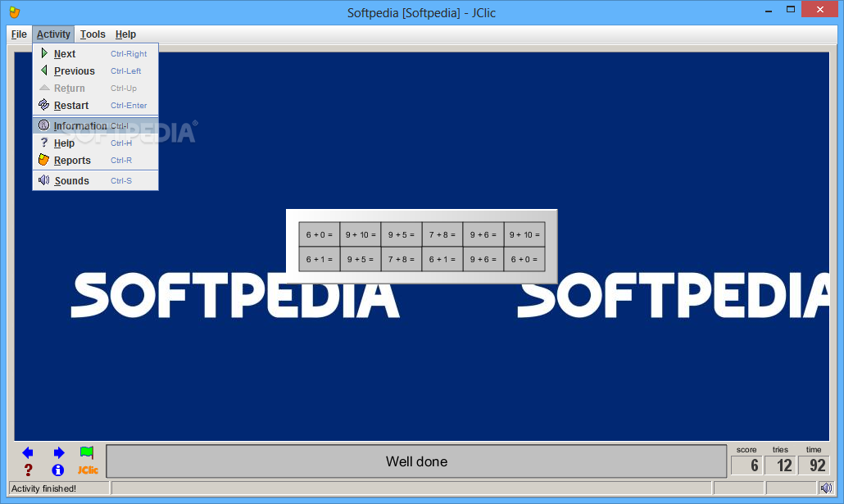Viewport: 844px width, 504px height.
Task: Click the bottom row '9 + 6 =' cell
Action: coord(483,259)
